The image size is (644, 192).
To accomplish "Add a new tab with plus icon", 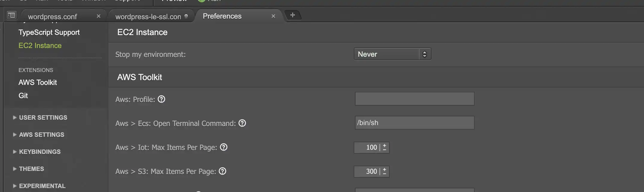I will [293, 15].
